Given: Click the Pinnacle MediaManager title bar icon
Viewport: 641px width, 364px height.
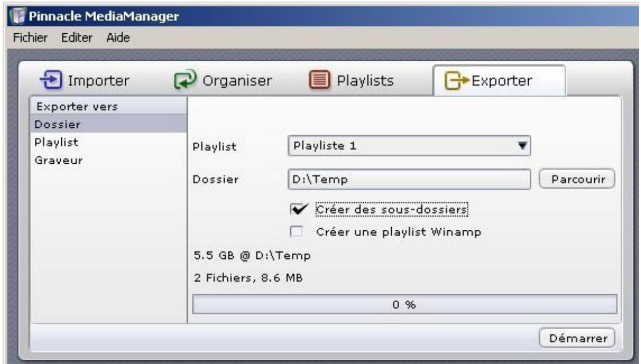Looking at the screenshot, I should point(18,16).
